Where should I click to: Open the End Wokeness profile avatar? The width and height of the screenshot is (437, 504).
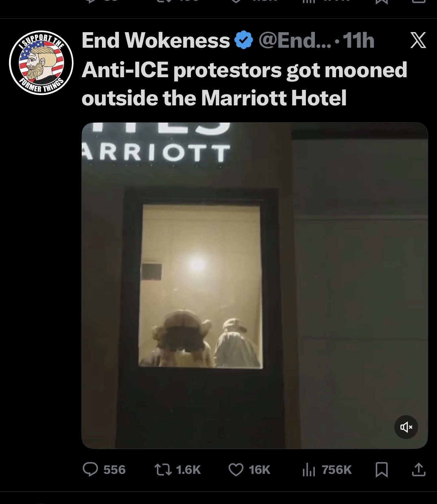coord(41,63)
